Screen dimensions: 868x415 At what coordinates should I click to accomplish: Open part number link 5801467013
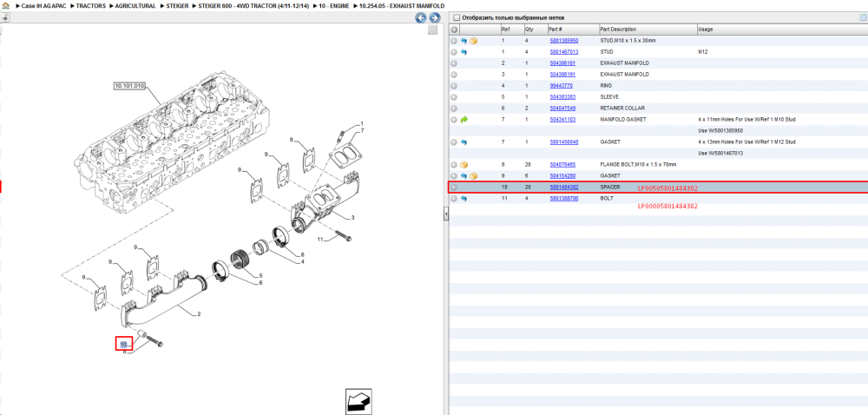(563, 52)
